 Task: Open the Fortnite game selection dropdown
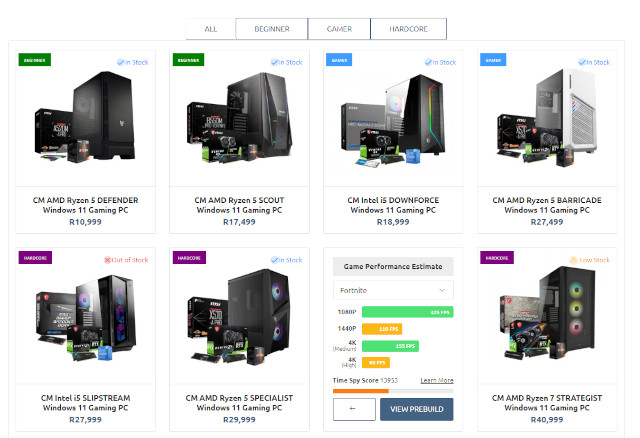[x=393, y=290]
